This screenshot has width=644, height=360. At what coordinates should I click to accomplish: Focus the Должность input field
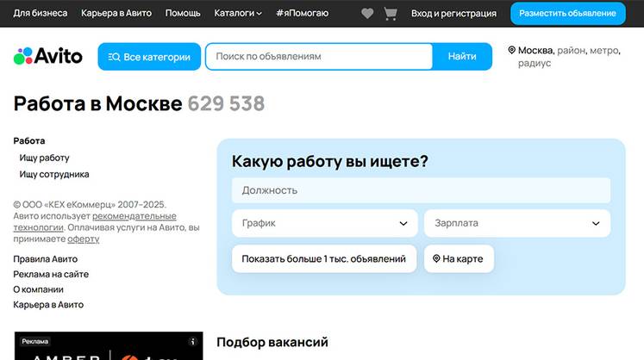[x=421, y=190]
